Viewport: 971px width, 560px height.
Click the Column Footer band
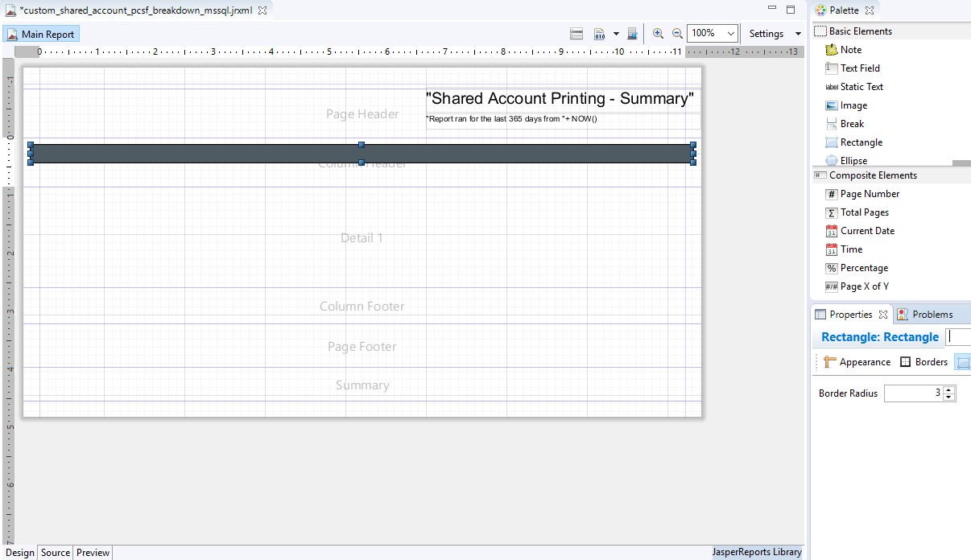click(x=362, y=307)
